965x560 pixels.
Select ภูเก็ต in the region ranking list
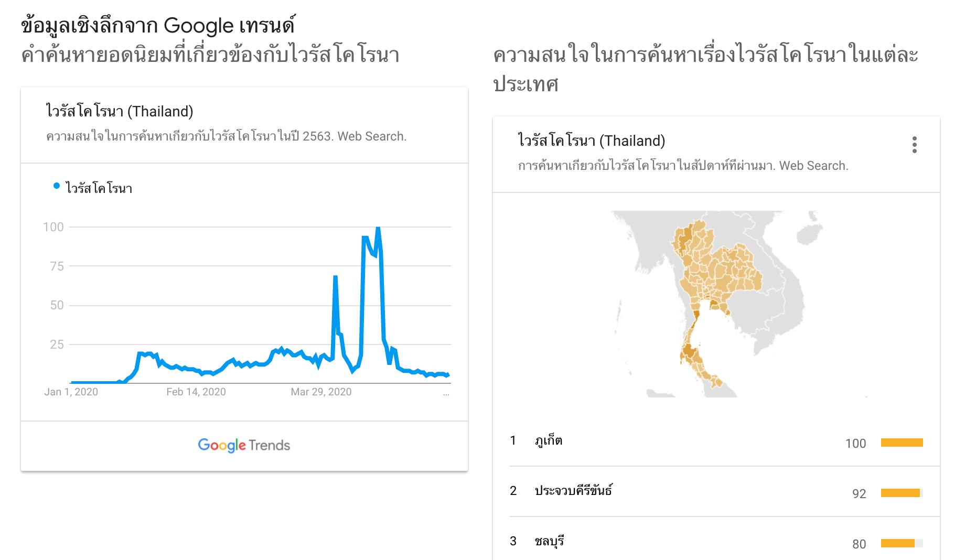tap(549, 440)
